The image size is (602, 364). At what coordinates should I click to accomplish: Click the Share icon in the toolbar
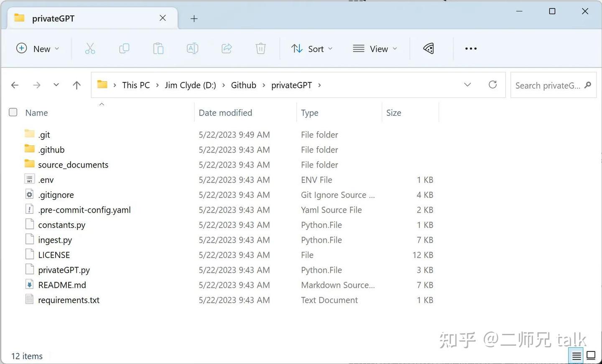(227, 48)
